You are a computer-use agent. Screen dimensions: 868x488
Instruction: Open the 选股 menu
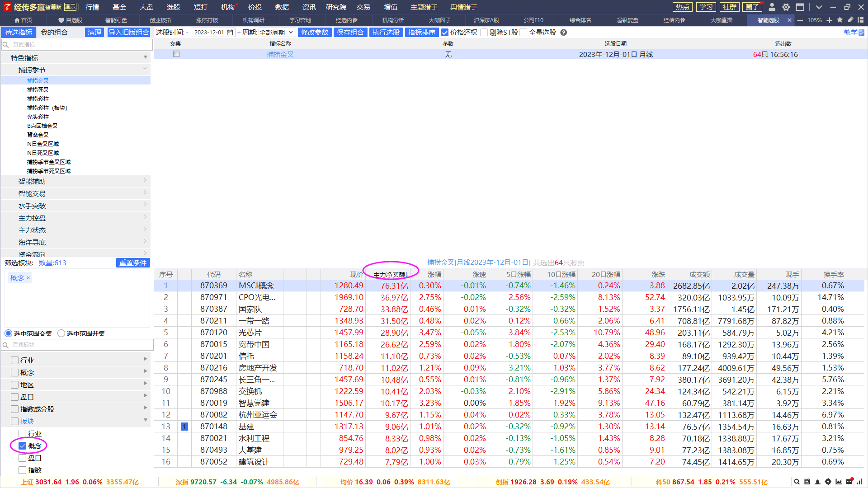[173, 7]
